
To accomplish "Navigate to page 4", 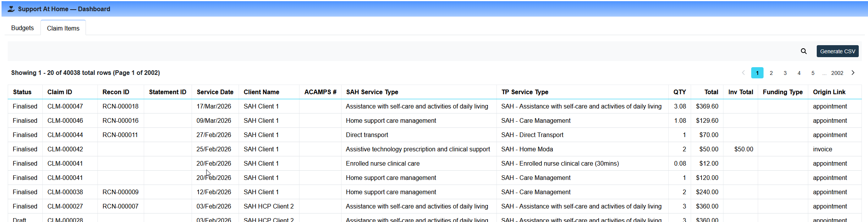I will (x=799, y=73).
